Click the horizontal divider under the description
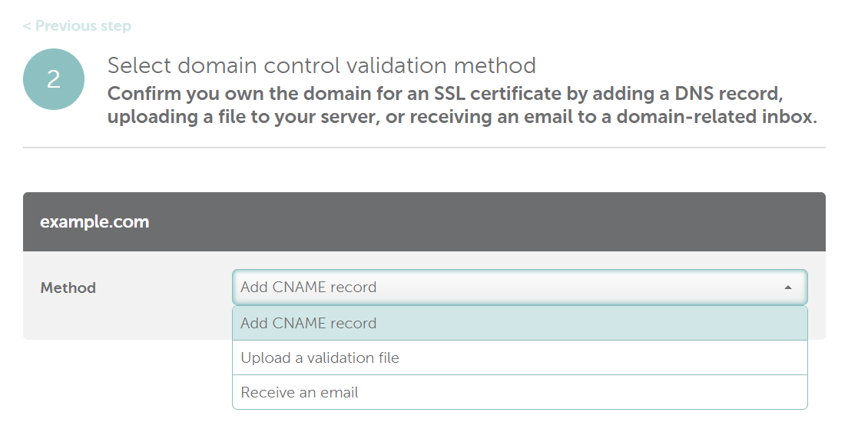The width and height of the screenshot is (868, 439). pos(424,148)
